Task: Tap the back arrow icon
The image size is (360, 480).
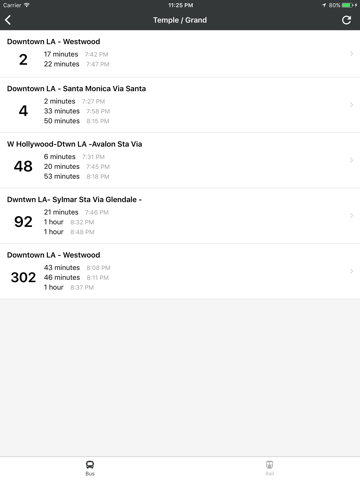Action: (8, 20)
